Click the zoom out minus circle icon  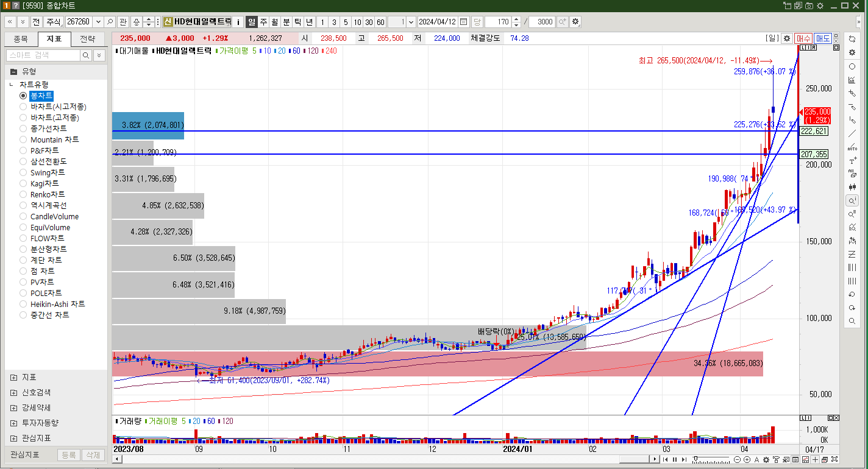point(738,459)
